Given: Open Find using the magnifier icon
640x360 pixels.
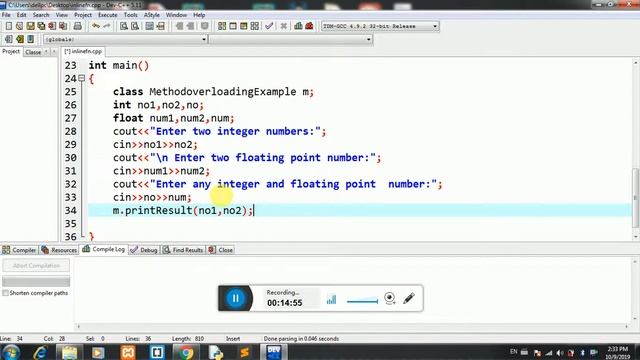Looking at the screenshot, I should point(124,26).
